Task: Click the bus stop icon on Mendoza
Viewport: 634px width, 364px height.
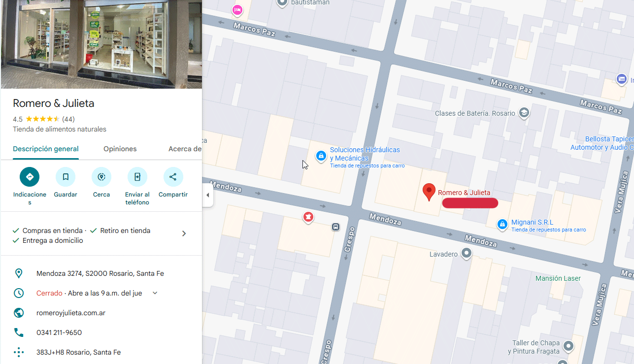Action: pyautogui.click(x=335, y=227)
